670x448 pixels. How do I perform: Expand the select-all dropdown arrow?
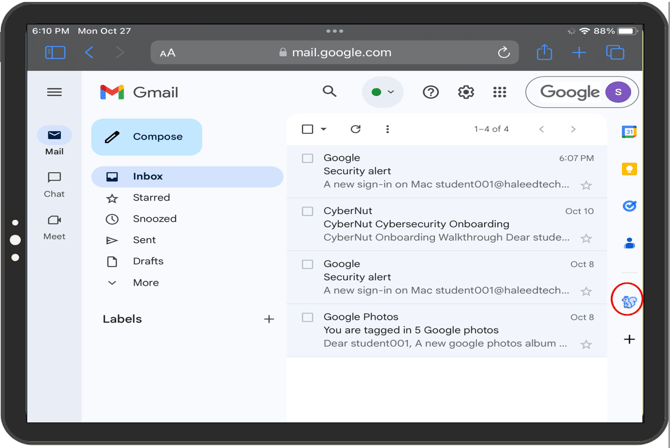click(324, 130)
